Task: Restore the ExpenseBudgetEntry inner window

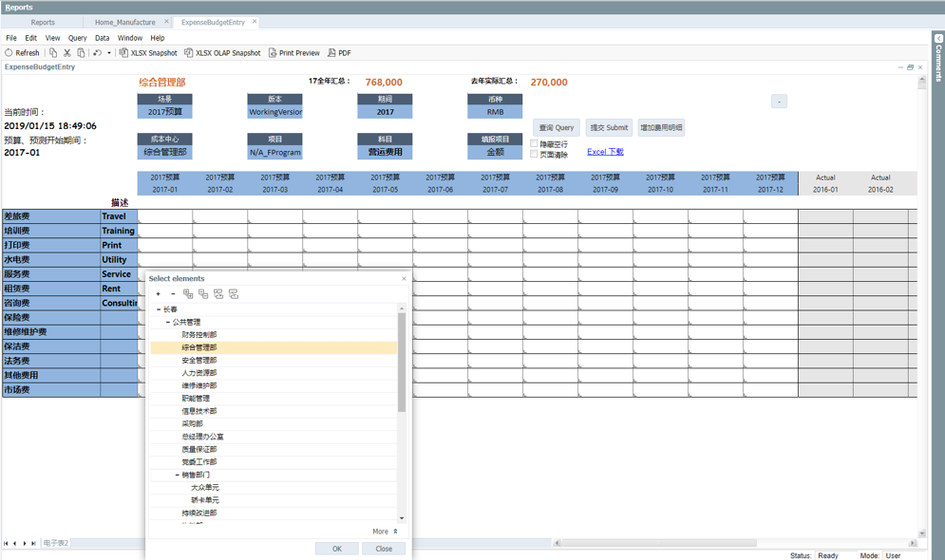Action: pos(910,67)
